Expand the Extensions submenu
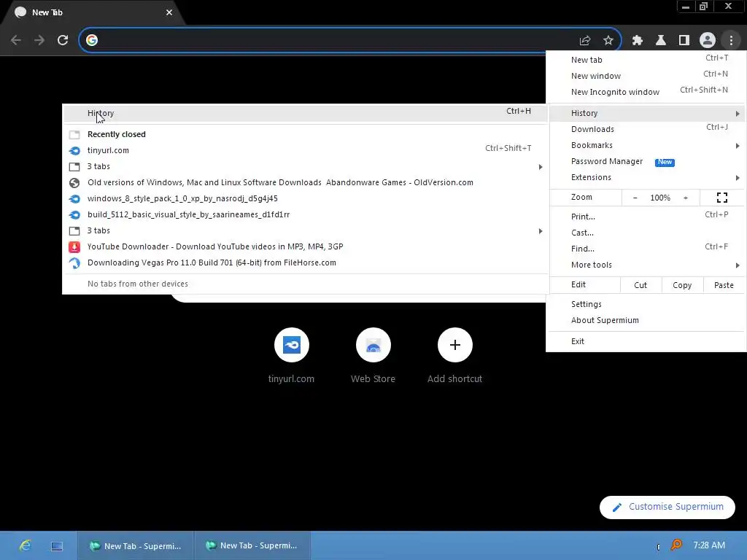Image resolution: width=747 pixels, height=560 pixels. coord(648,177)
